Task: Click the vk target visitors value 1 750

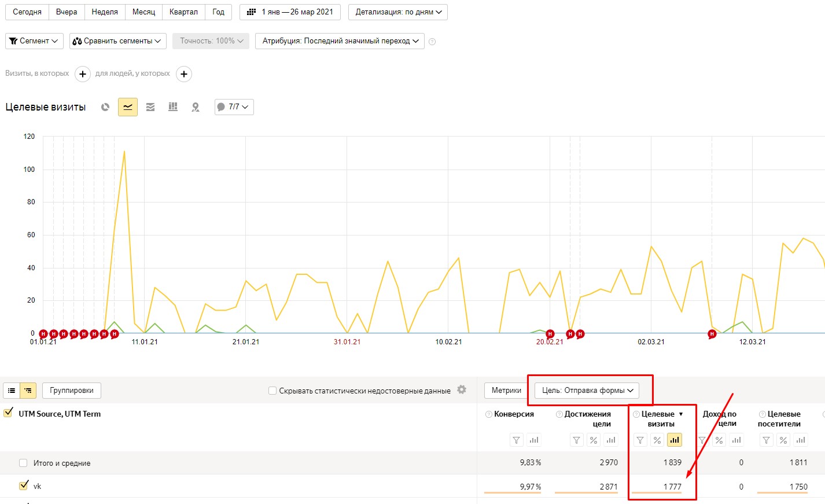Action: pos(798,487)
